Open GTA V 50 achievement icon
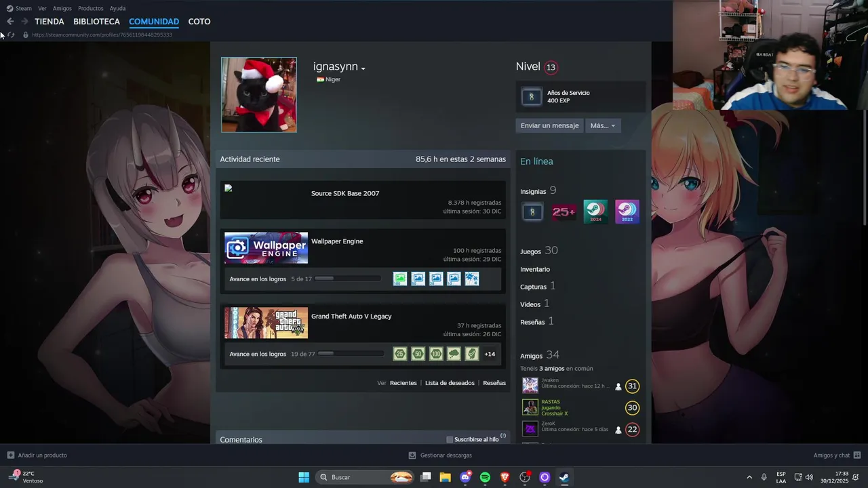868x488 pixels. 418,354
